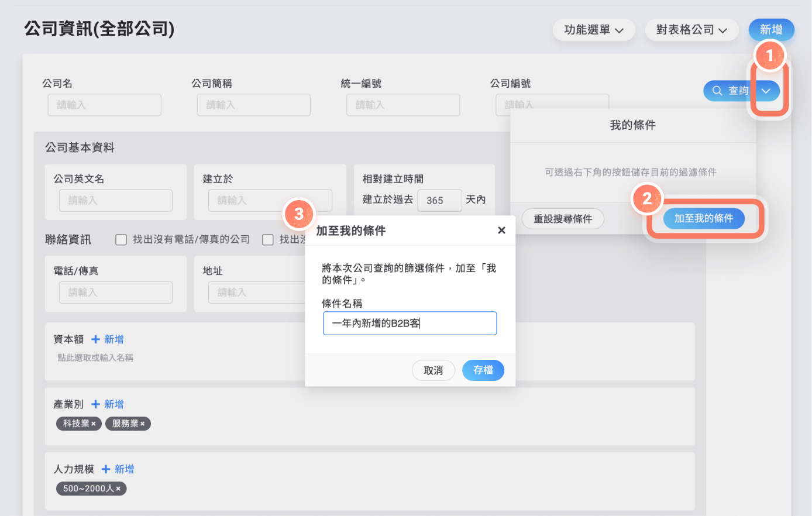Click the 加至我的條件 button
812x516 pixels.
tap(704, 218)
